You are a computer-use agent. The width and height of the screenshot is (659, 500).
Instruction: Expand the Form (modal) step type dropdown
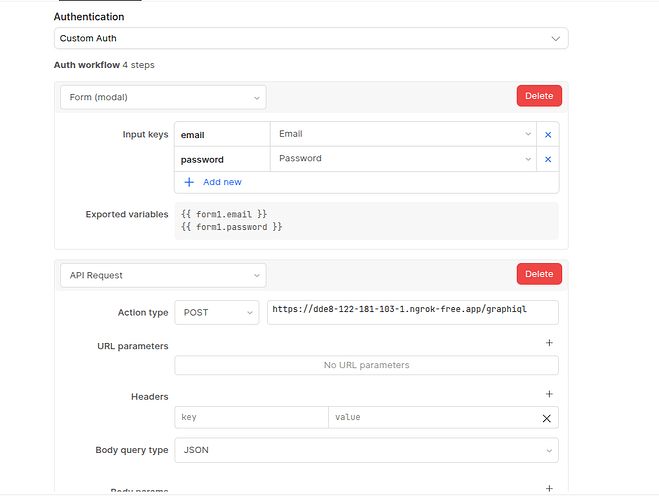pos(162,97)
